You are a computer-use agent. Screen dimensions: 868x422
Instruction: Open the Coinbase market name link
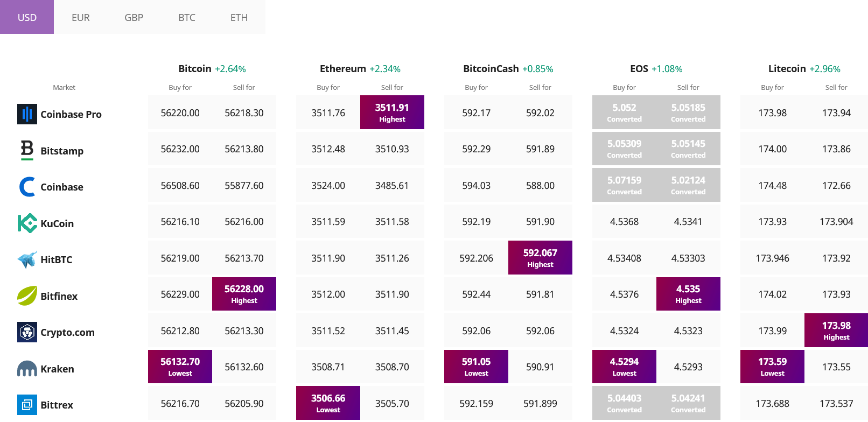pos(62,187)
